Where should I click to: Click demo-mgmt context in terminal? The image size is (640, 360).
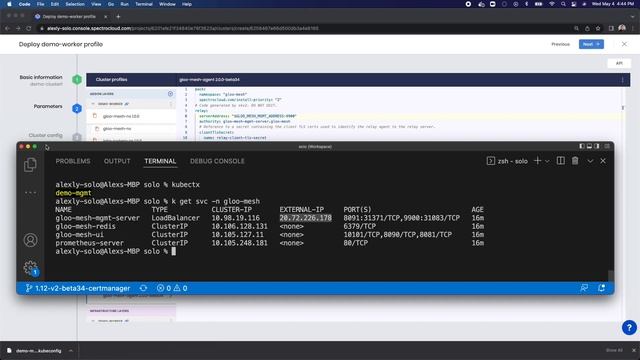(x=73, y=193)
